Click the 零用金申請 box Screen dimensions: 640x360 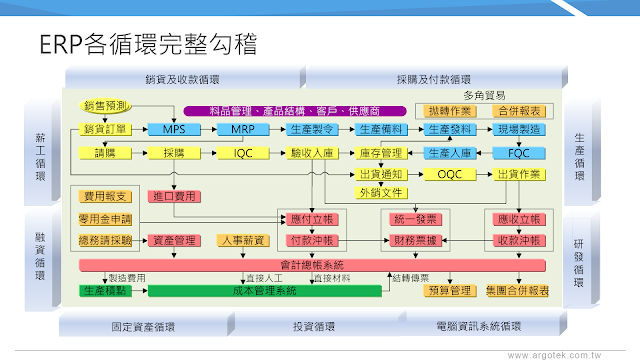point(105,219)
